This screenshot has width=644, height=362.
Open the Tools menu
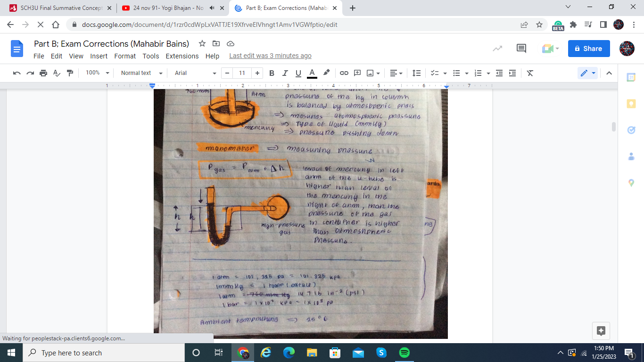pos(151,56)
